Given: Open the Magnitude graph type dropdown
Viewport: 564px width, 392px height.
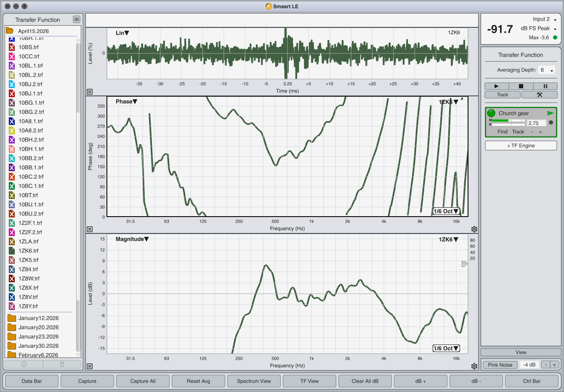Looking at the screenshot, I should [132, 239].
